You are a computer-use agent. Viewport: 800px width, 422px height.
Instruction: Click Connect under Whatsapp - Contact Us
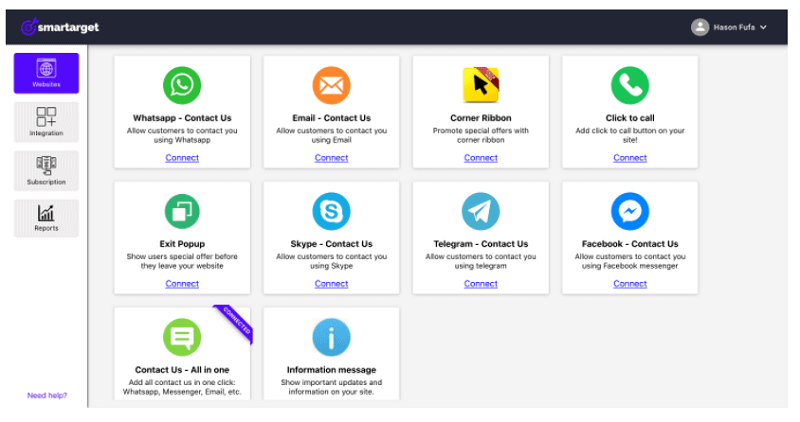click(182, 158)
